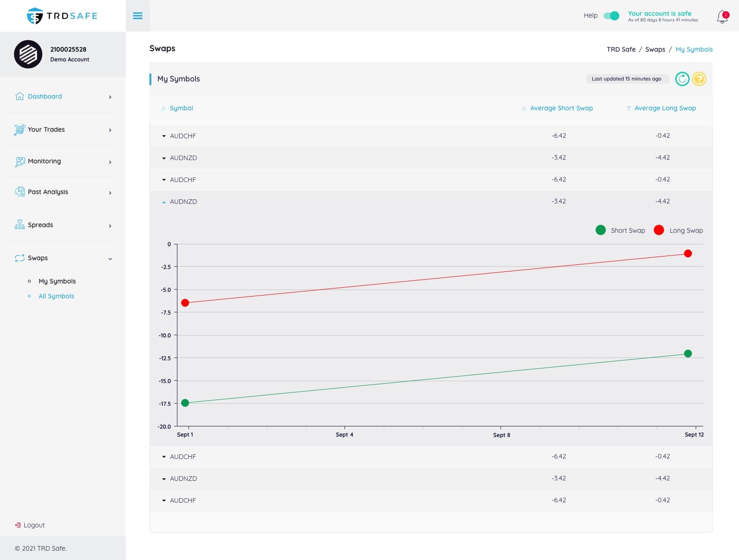Open My Symbols submenu item
739x560 pixels.
tap(57, 281)
